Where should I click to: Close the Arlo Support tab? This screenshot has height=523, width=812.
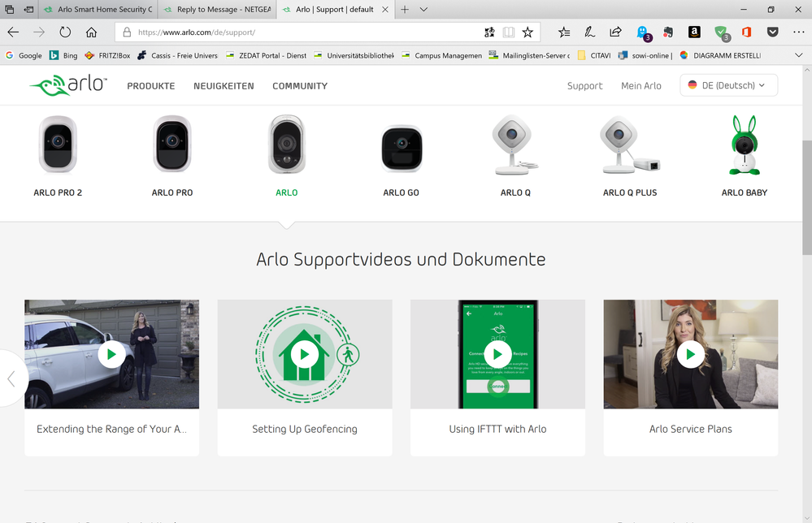tap(384, 9)
